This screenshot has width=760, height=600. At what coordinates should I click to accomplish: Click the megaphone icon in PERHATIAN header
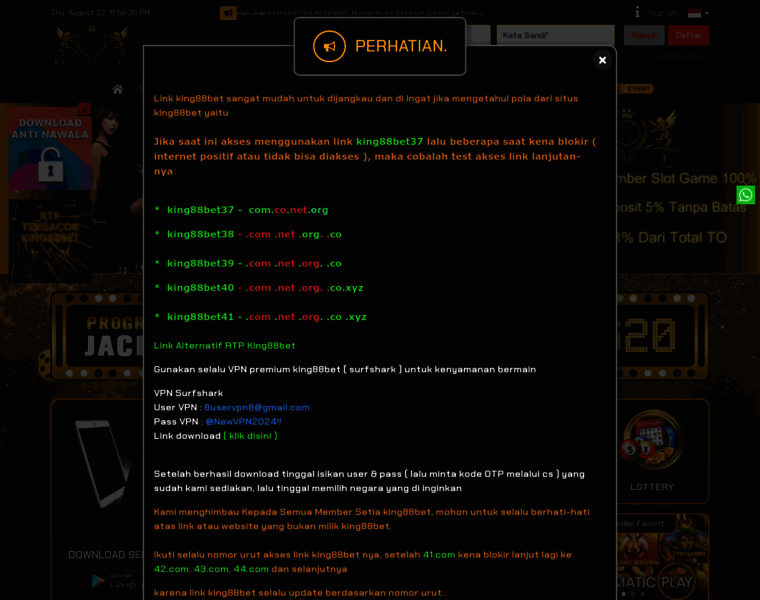tap(329, 46)
